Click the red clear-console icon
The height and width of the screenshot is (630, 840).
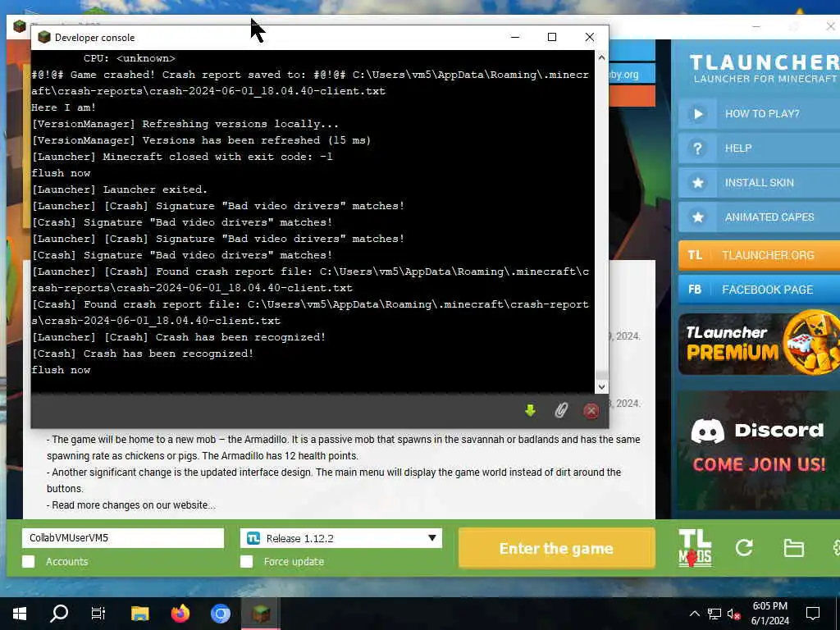coord(591,411)
